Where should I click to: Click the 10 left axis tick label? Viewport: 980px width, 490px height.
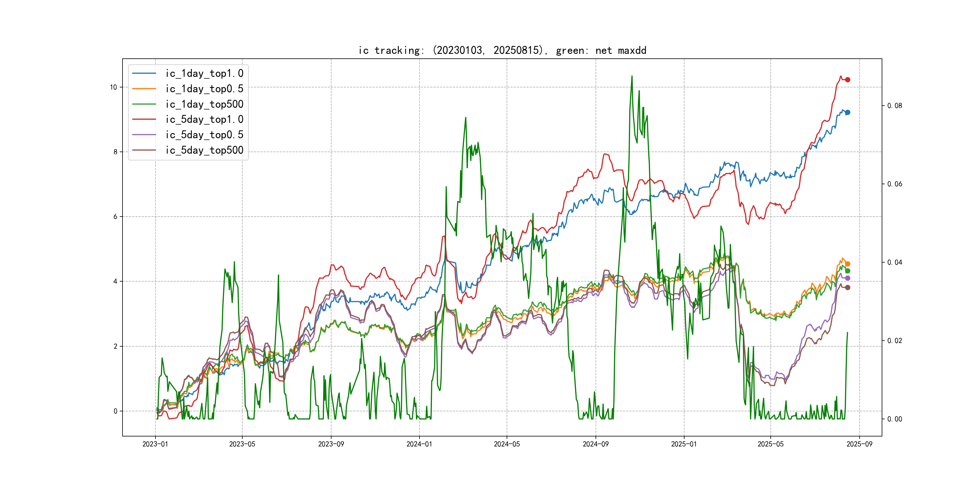click(113, 87)
